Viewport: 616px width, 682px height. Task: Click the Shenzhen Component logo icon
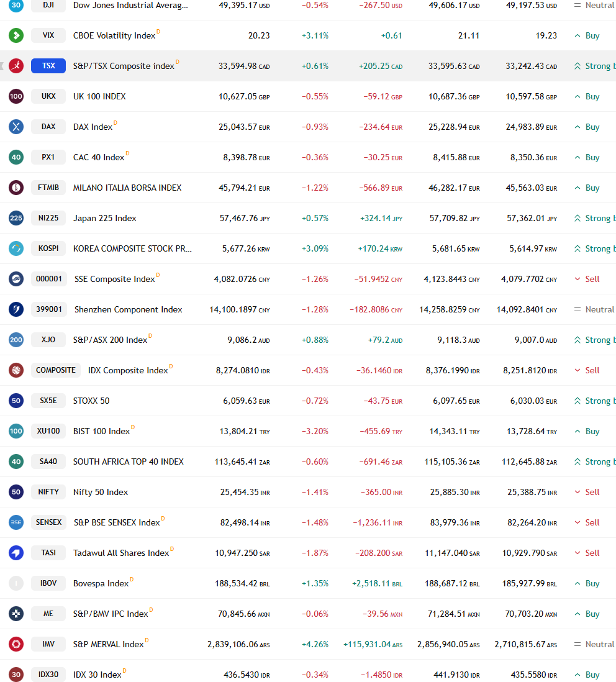point(16,310)
